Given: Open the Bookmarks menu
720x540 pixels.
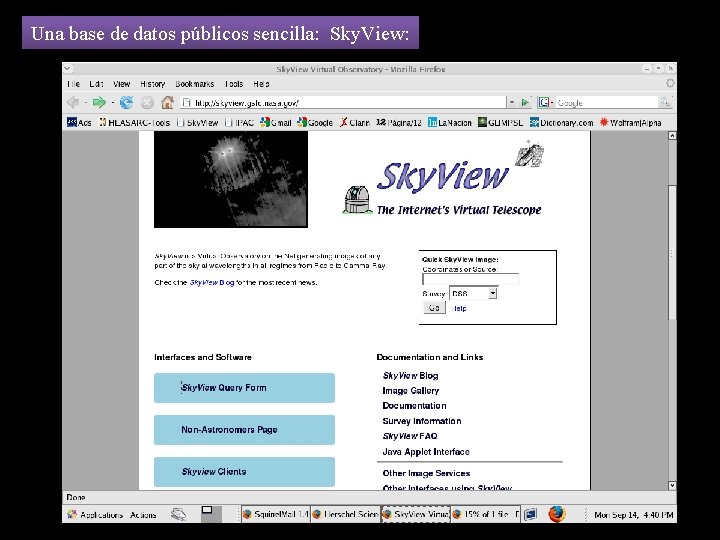Looking at the screenshot, I should pyautogui.click(x=195, y=84).
